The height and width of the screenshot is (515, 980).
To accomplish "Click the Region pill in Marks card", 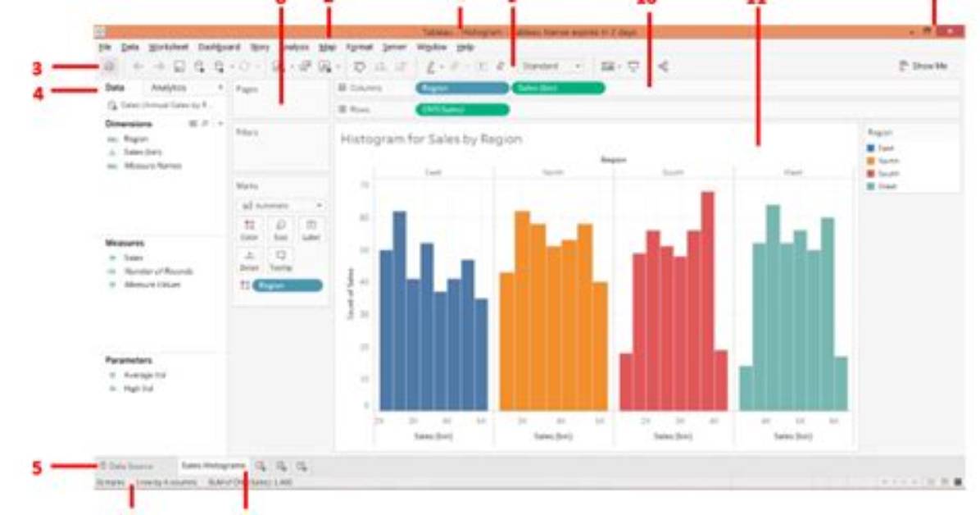I will pyautogui.click(x=288, y=285).
